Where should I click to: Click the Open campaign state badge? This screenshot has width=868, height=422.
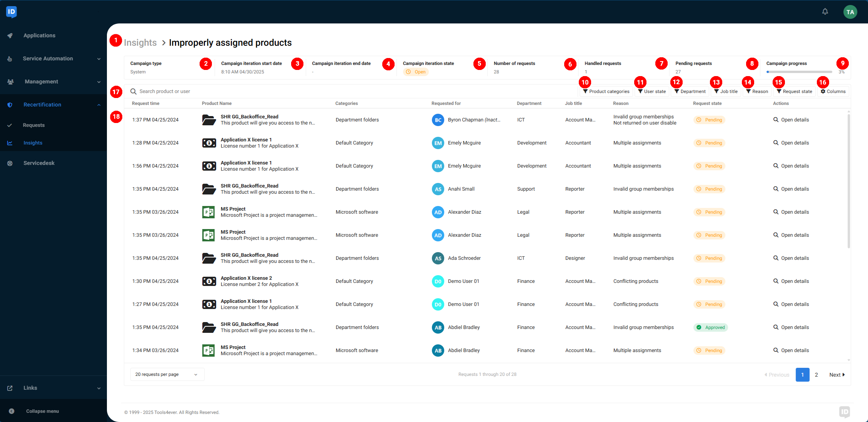(416, 72)
